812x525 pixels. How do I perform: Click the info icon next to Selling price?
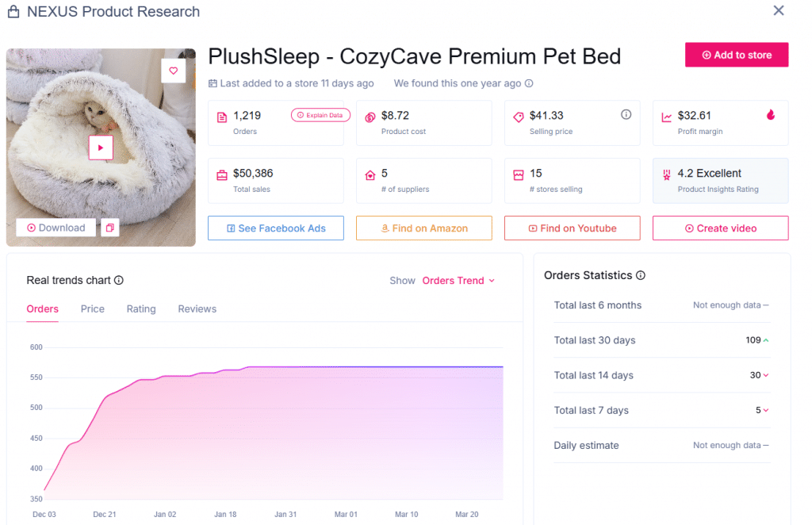click(626, 113)
